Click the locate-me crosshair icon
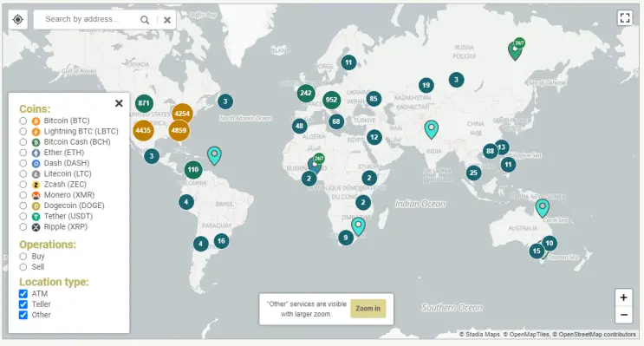 pos(17,19)
